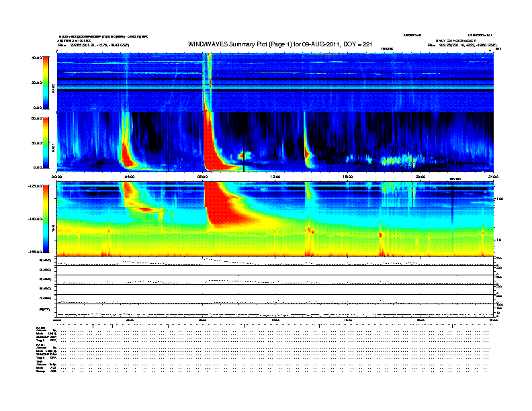Click the RAD2 heading in the status table
The height and width of the screenshot is (411, 532).
pyautogui.click(x=41, y=328)
